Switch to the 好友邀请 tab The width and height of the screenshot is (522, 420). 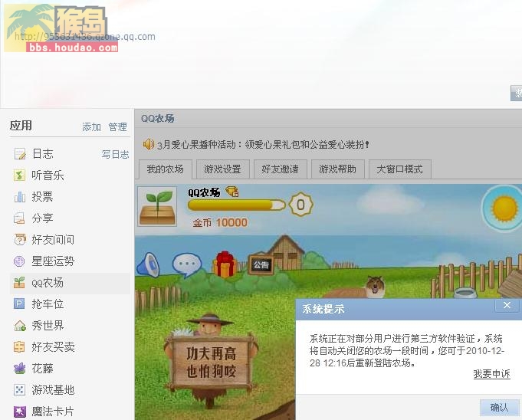tap(280, 169)
